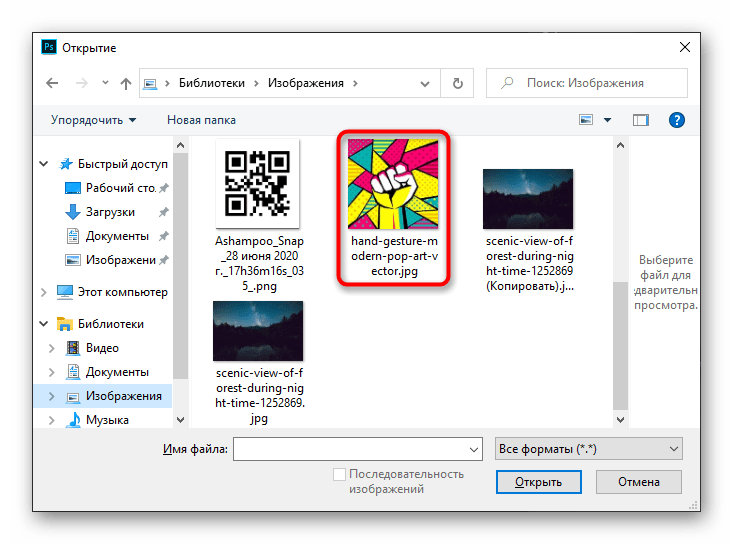Select Быстрый доступ in the sidebar

point(122,164)
